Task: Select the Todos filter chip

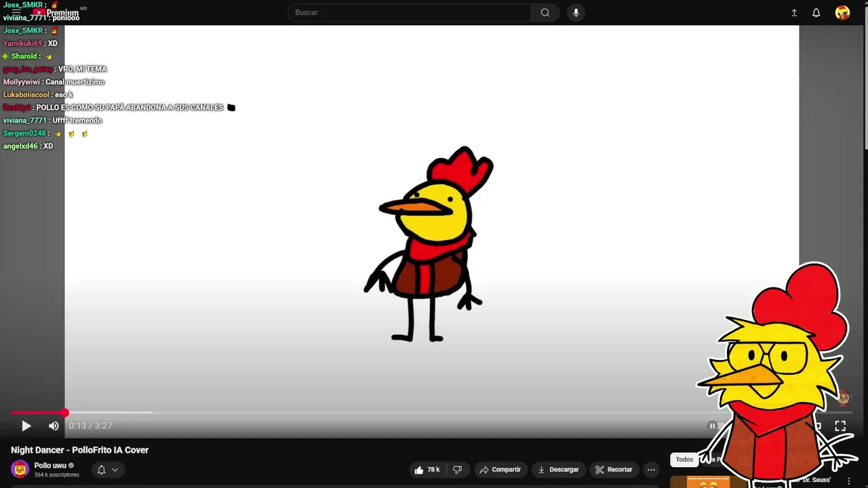Action: pos(684,460)
